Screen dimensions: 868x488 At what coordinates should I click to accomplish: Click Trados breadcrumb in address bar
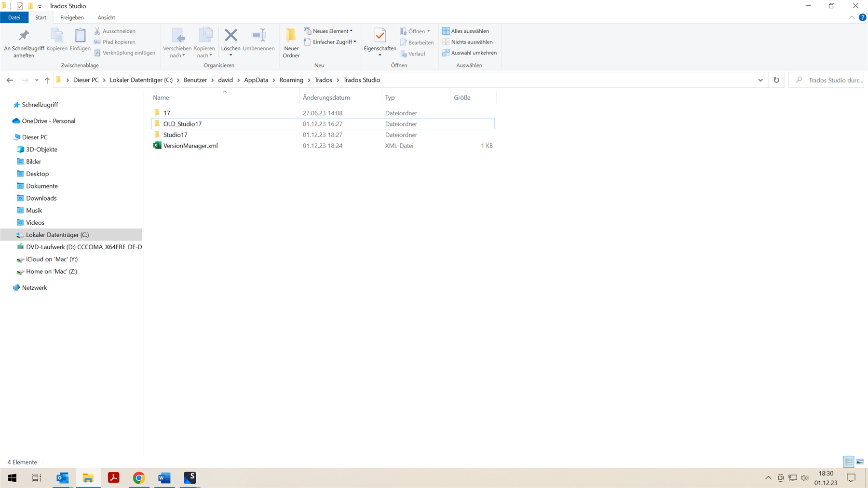[x=323, y=80]
